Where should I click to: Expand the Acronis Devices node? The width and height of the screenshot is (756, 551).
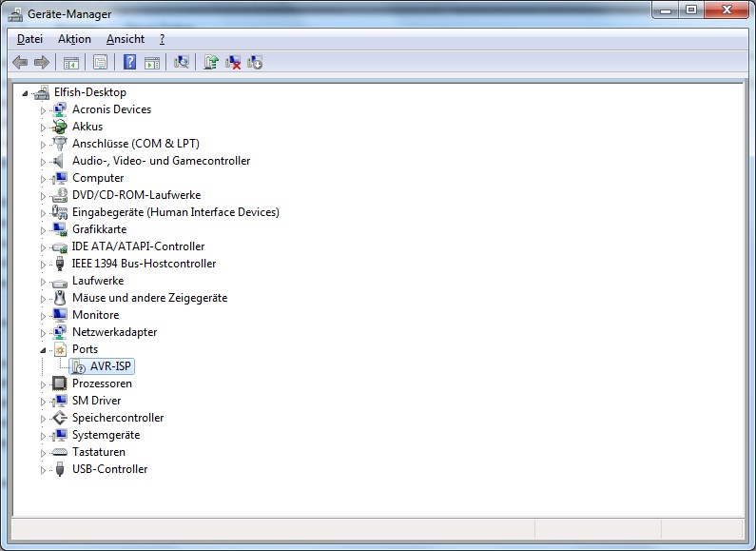point(43,110)
